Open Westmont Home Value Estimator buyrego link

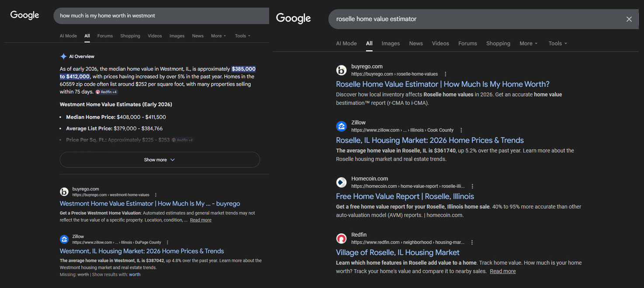(x=150, y=204)
